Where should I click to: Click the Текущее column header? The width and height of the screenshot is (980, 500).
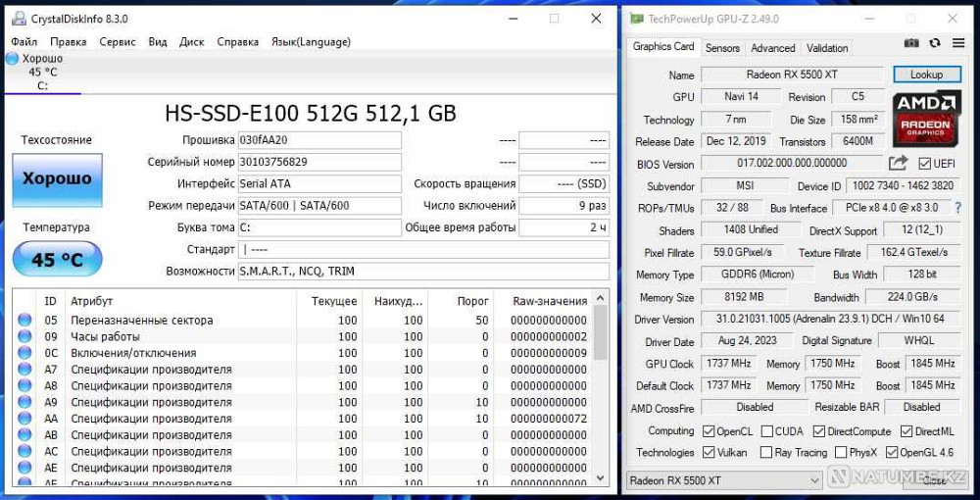point(329,301)
